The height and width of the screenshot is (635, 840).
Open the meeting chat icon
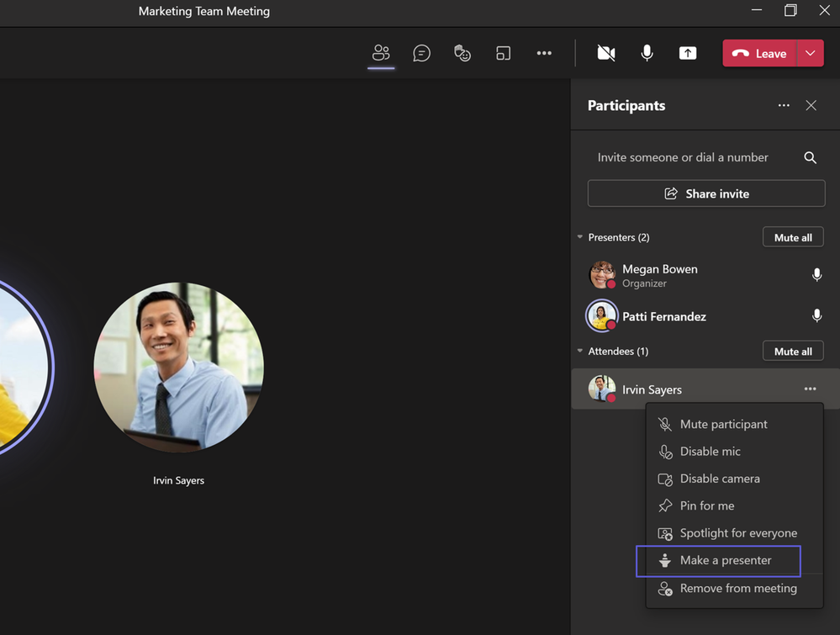tap(422, 53)
